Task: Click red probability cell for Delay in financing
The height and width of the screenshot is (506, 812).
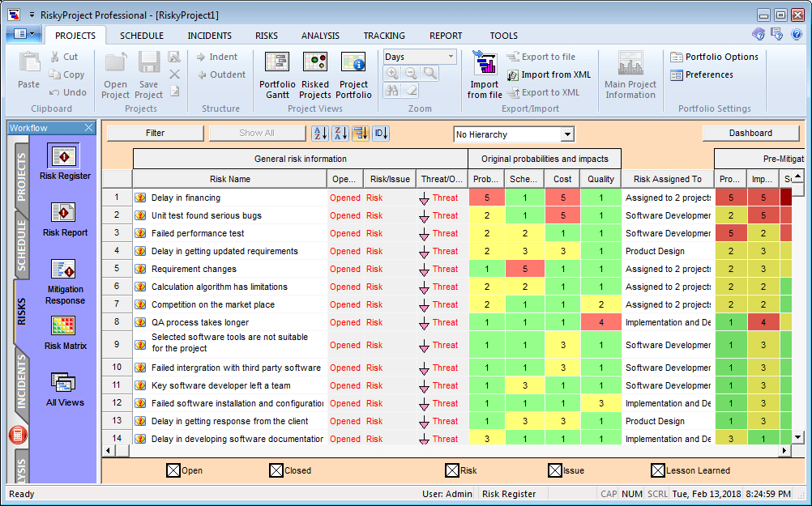Action: pos(487,198)
